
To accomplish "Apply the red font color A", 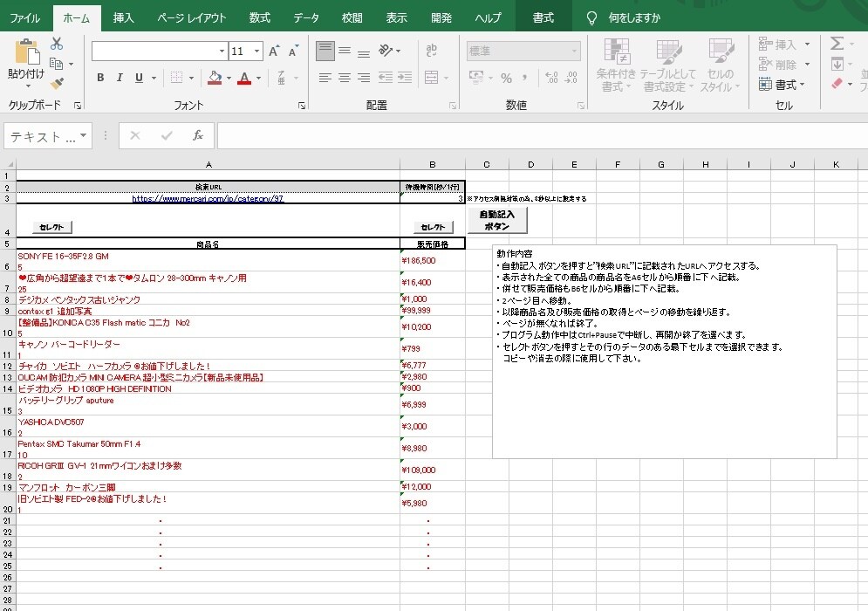I will [244, 78].
